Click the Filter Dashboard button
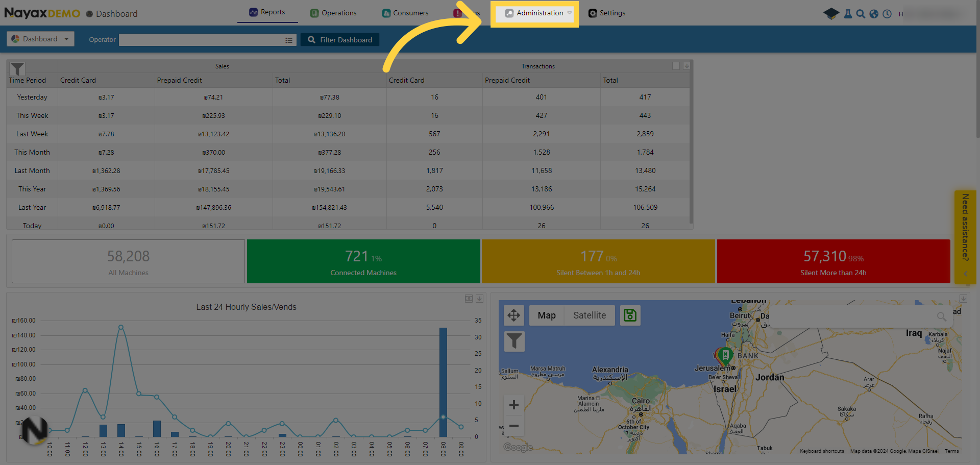The width and height of the screenshot is (980, 465). pyautogui.click(x=340, y=40)
